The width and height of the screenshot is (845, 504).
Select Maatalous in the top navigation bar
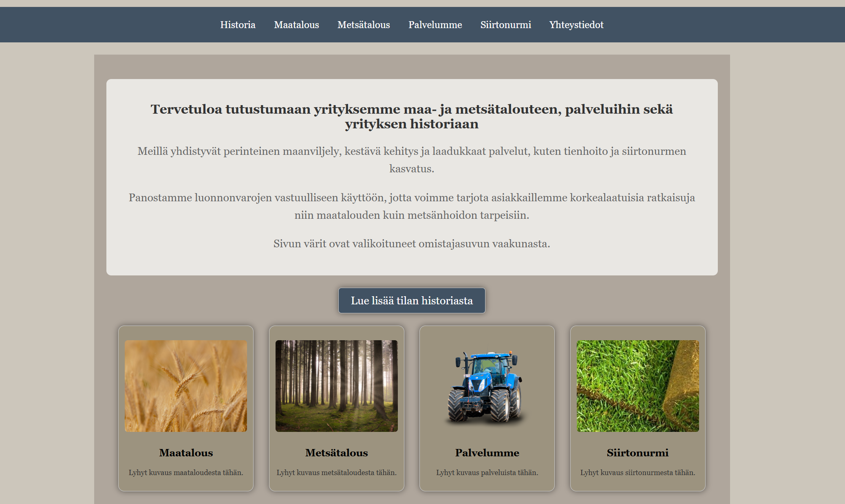click(297, 25)
